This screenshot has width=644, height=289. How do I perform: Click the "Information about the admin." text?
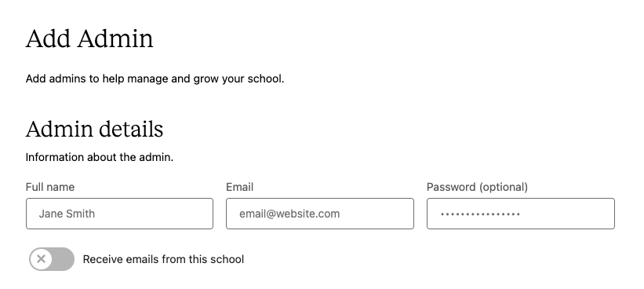100,157
